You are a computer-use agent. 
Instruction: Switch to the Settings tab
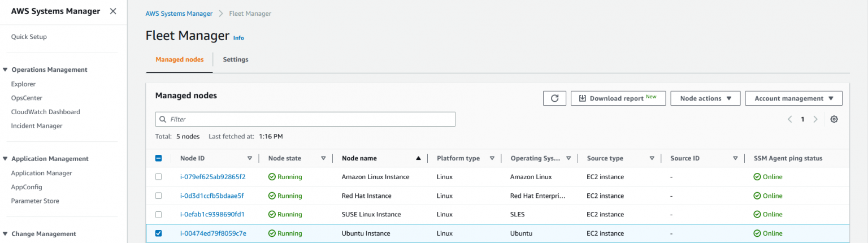coord(235,59)
